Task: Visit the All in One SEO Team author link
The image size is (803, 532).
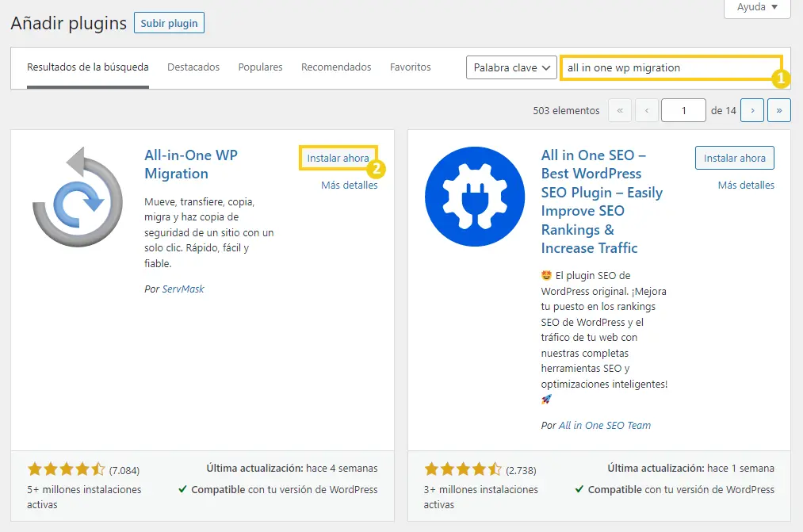Action: point(605,426)
